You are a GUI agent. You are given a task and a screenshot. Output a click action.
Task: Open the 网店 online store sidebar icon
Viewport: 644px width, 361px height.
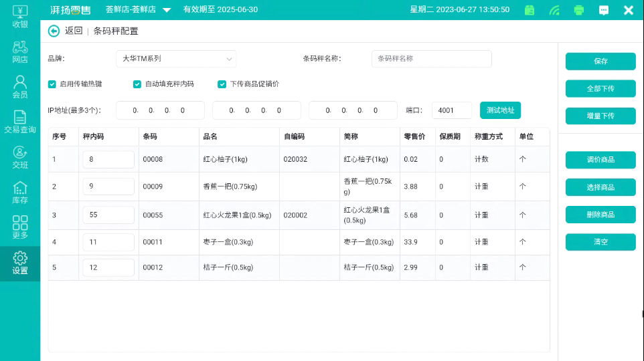pos(20,52)
